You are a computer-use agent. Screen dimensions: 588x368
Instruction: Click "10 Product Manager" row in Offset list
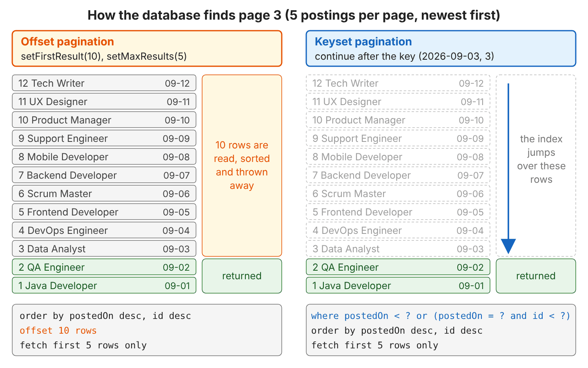[104, 120]
